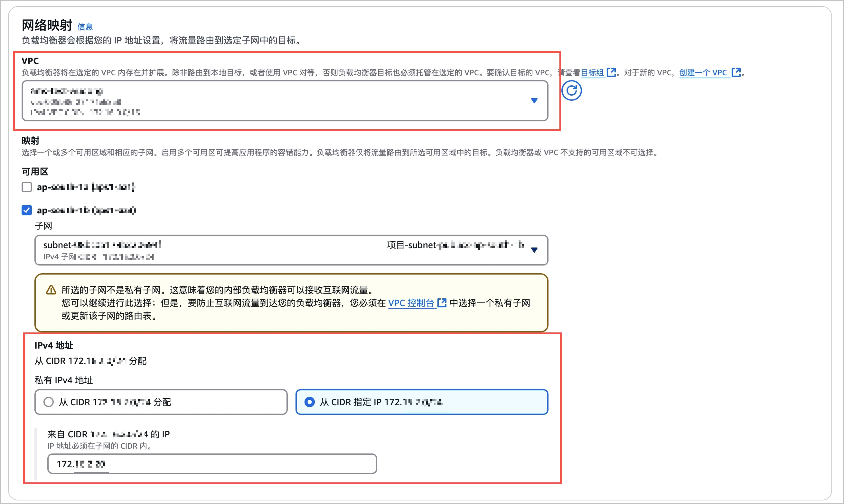The image size is (844, 504).
Task: Select 从 CIDR 分配 radio option
Action: click(x=49, y=402)
